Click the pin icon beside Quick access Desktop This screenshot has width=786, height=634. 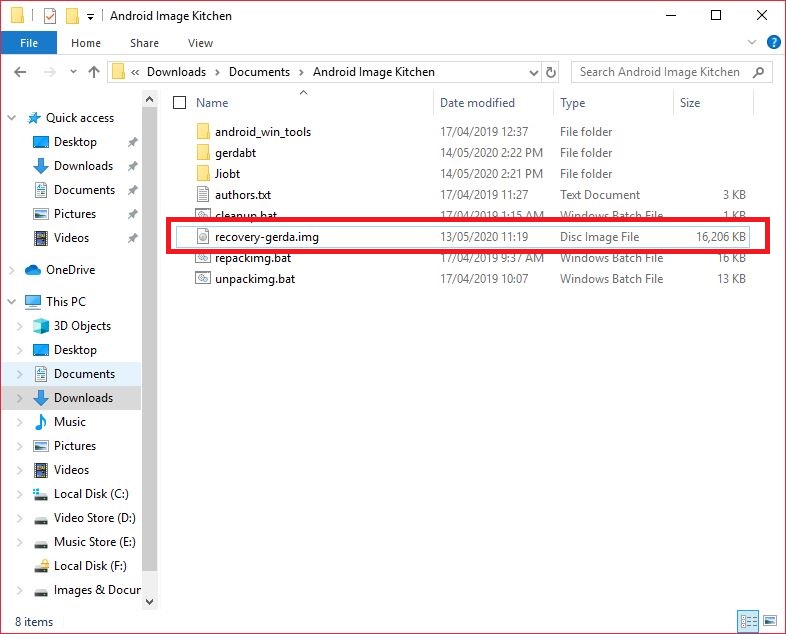tap(132, 142)
